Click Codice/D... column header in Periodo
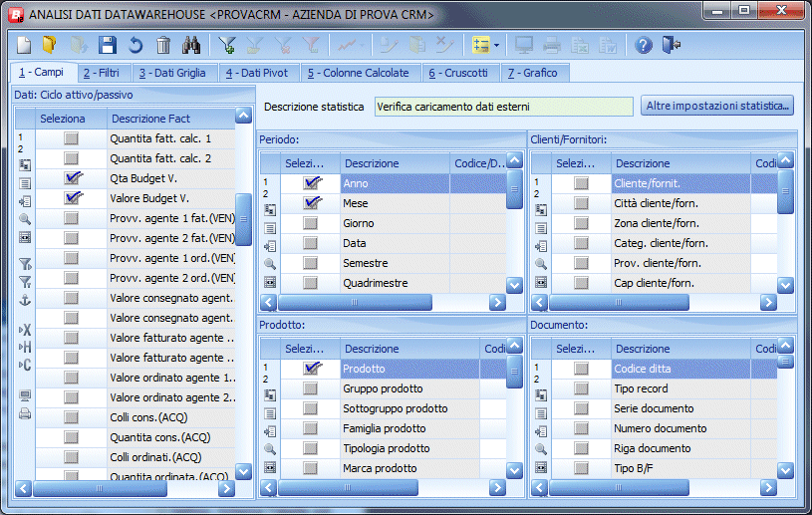The width and height of the screenshot is (812, 515). tap(478, 163)
